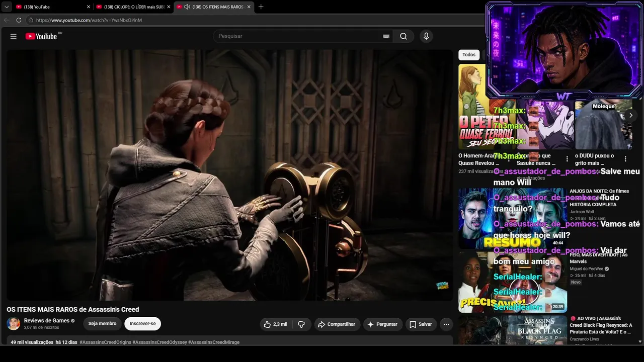The image size is (644, 362).
Task: Subscribe with the 'Inscrever-se' button
Action: coord(143,324)
